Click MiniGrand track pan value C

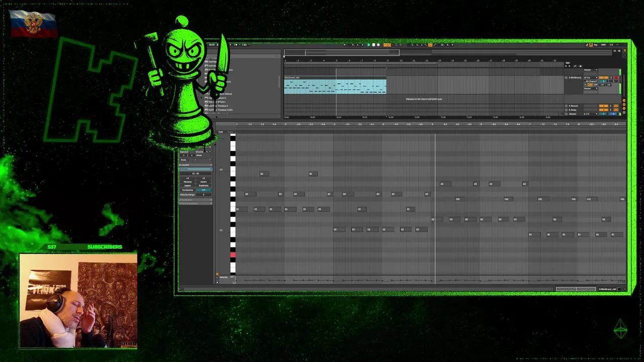tap(614, 81)
